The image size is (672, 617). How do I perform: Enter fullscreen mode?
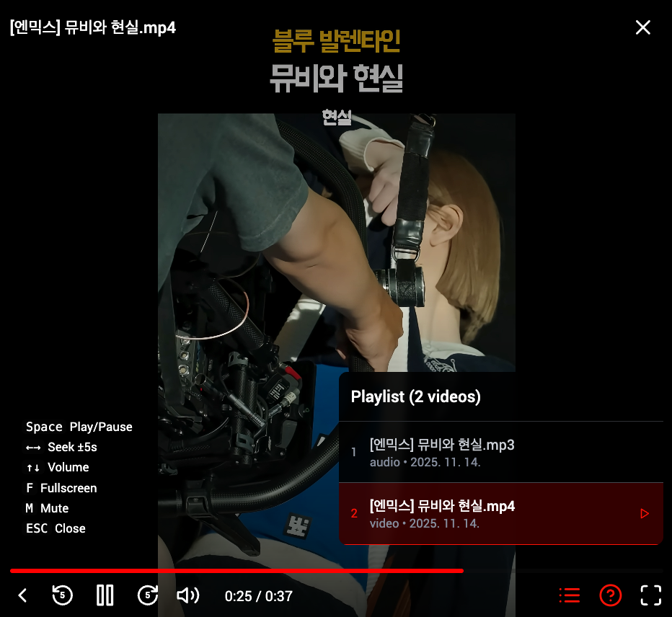coord(650,595)
